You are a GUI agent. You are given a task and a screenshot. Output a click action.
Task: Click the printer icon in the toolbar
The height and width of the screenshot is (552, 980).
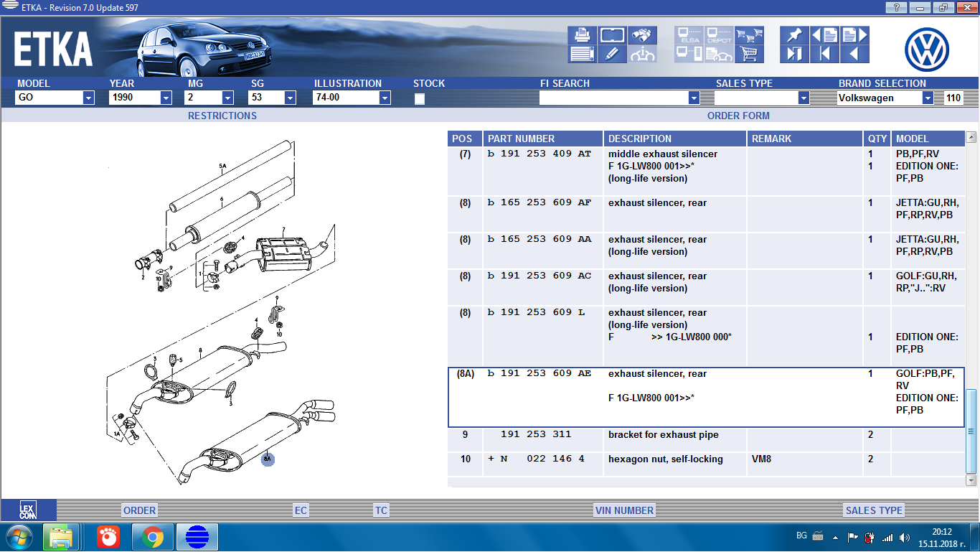582,35
